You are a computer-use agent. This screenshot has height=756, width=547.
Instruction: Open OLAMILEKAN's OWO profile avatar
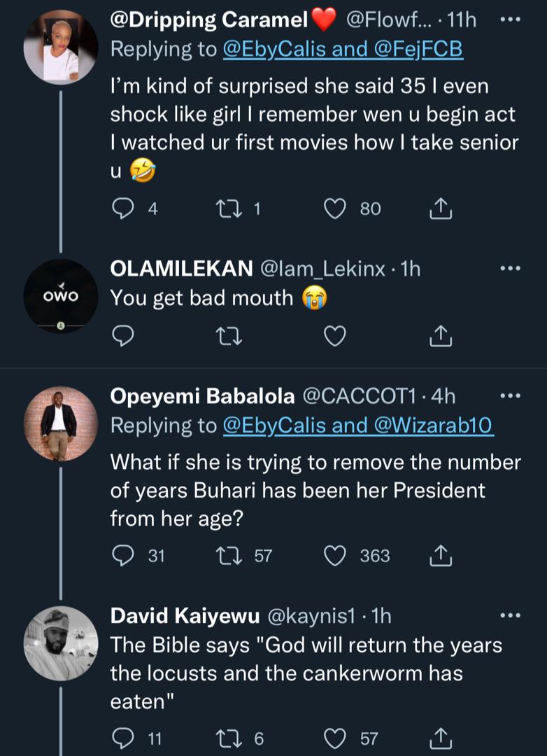point(60,297)
